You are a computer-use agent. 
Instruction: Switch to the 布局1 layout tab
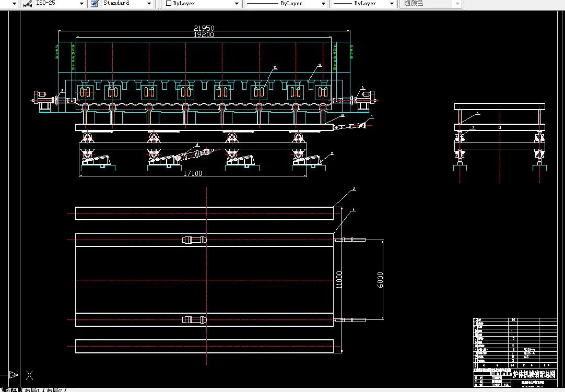tap(32, 390)
